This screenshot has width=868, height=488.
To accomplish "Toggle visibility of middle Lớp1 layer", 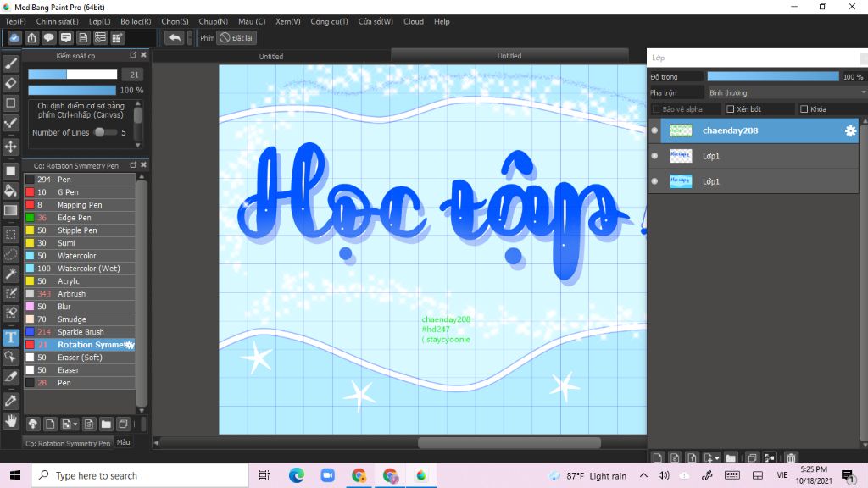I will (654, 156).
